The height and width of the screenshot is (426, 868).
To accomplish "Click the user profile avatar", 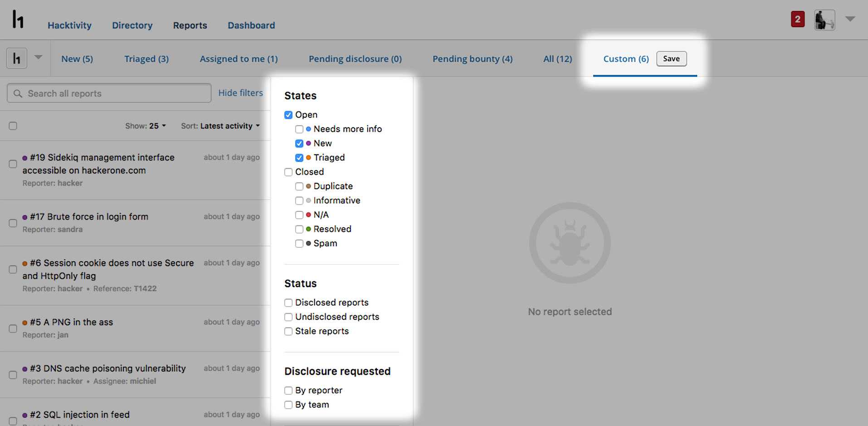I will pyautogui.click(x=824, y=20).
